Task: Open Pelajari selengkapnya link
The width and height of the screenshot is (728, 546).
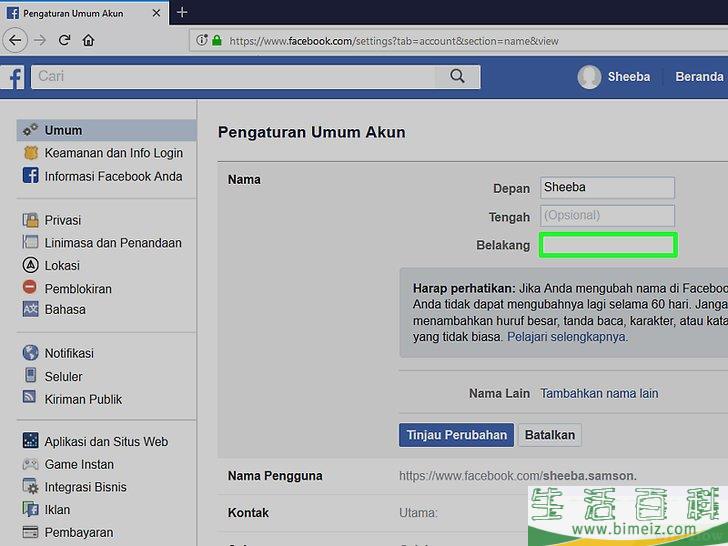Action: pyautogui.click(x=566, y=337)
